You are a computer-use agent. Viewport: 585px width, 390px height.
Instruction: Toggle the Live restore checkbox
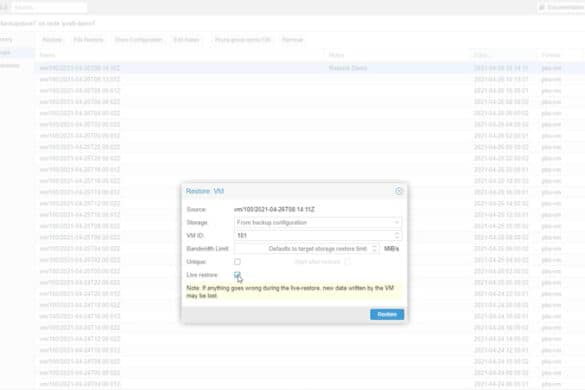237,275
